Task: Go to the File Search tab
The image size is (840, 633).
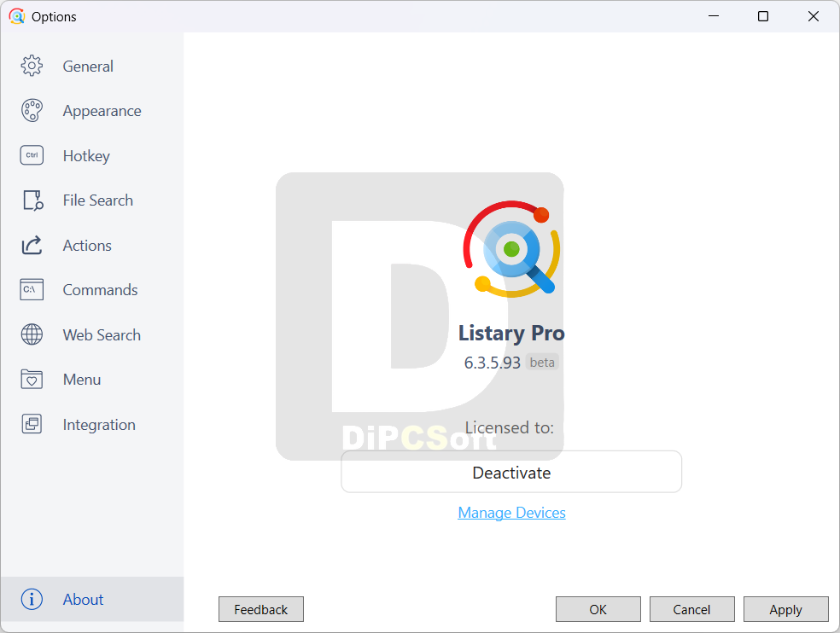Action: [x=92, y=200]
